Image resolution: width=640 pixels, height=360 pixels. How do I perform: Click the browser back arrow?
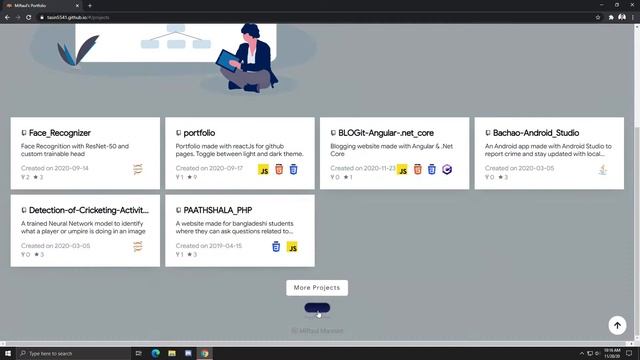click(x=7, y=18)
